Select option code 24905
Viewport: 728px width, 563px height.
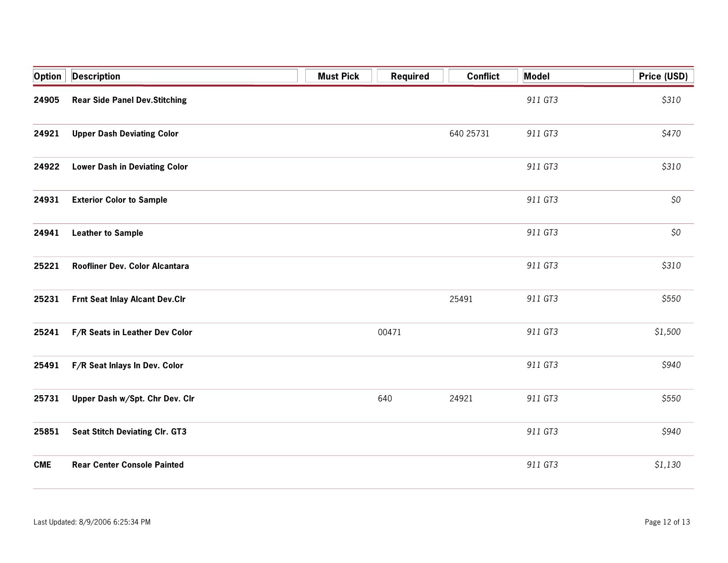pyautogui.click(x=46, y=100)
